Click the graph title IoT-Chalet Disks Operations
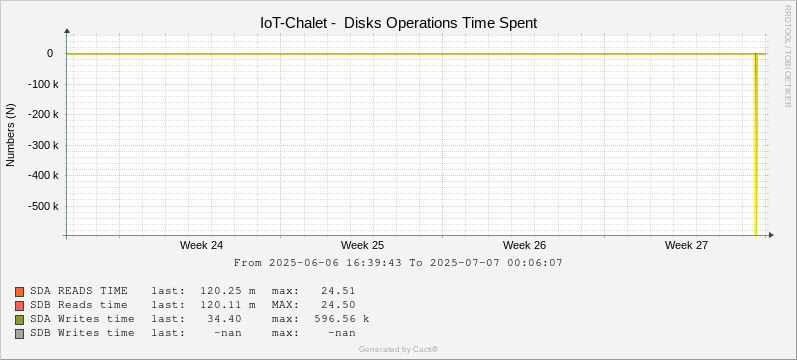 click(x=398, y=23)
